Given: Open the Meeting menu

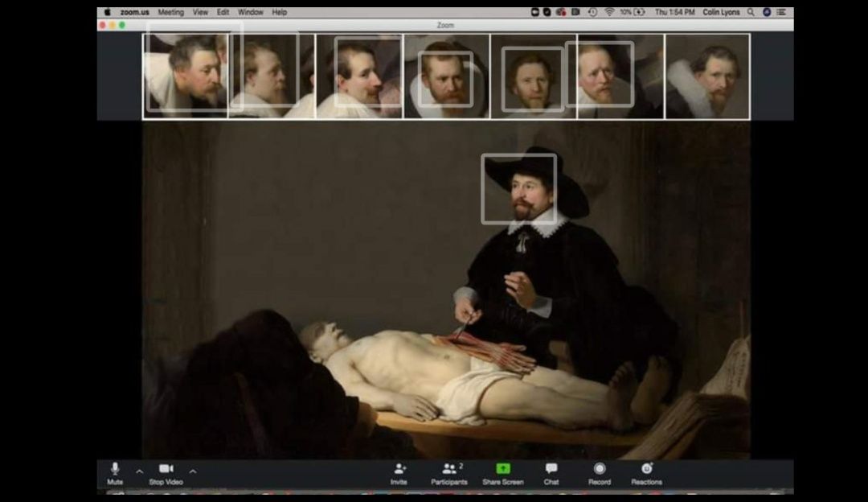Looking at the screenshot, I should point(170,11).
